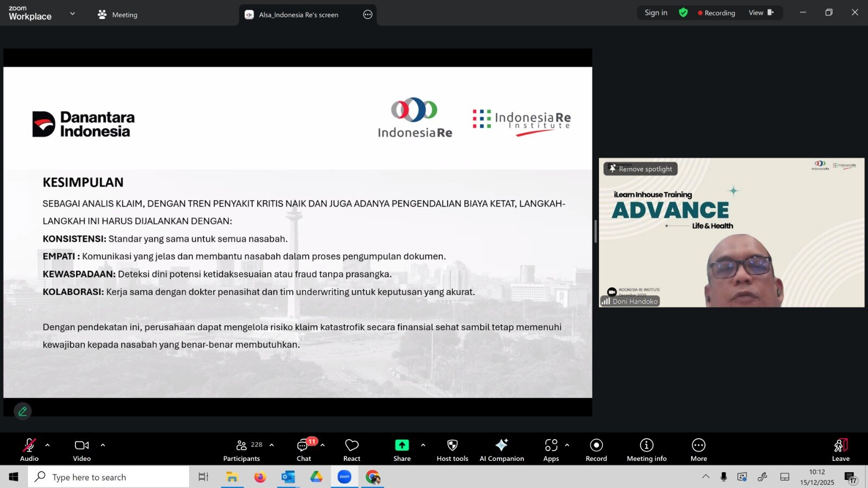
Task: Switch to the Meeting tab
Action: pos(118,15)
